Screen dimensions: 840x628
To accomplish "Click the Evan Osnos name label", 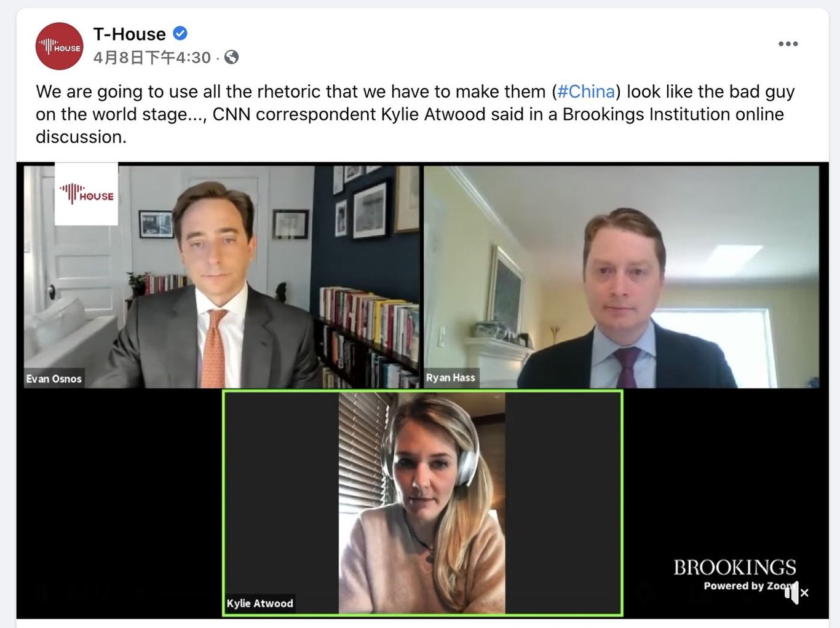I will pyautogui.click(x=53, y=379).
